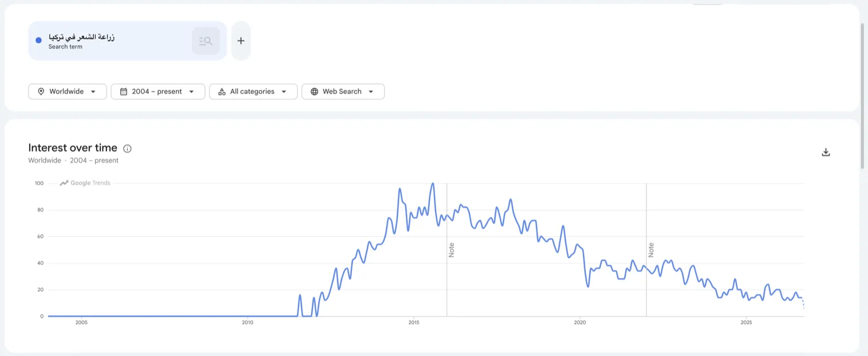Click the 'Search term' label text
This screenshot has width=868, height=356.
tap(65, 47)
